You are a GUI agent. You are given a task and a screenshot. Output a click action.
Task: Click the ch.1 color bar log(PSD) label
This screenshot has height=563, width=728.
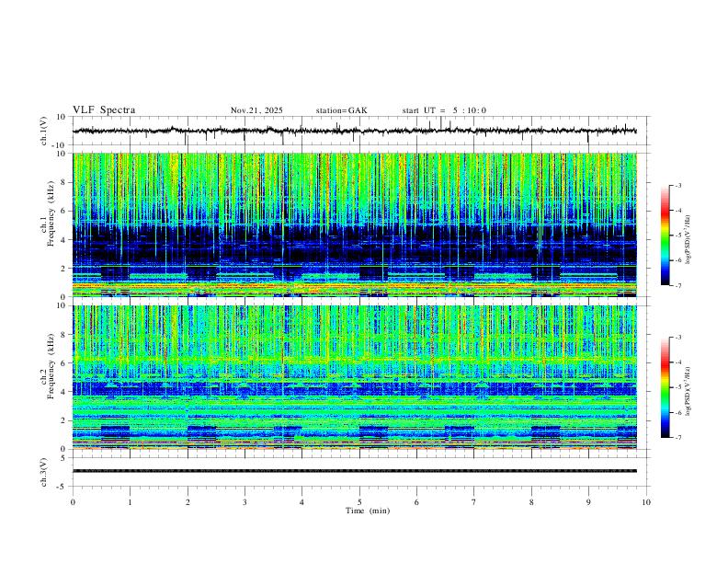point(688,240)
